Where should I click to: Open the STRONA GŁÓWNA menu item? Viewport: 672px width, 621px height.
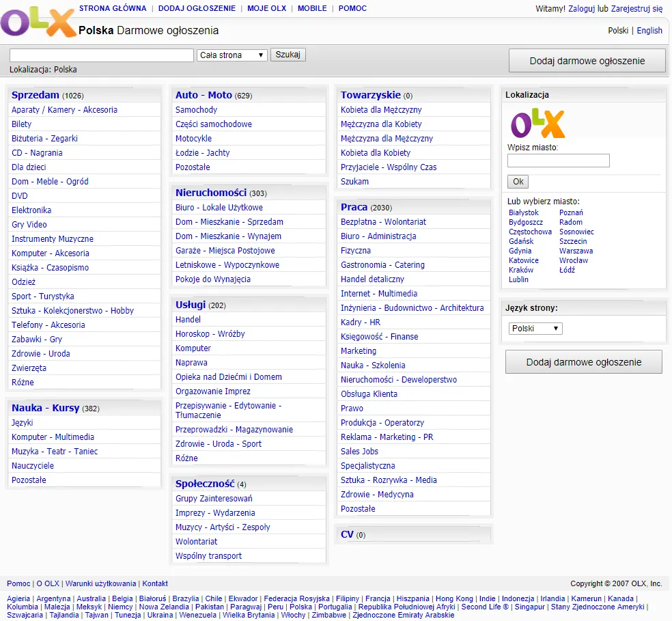113,8
